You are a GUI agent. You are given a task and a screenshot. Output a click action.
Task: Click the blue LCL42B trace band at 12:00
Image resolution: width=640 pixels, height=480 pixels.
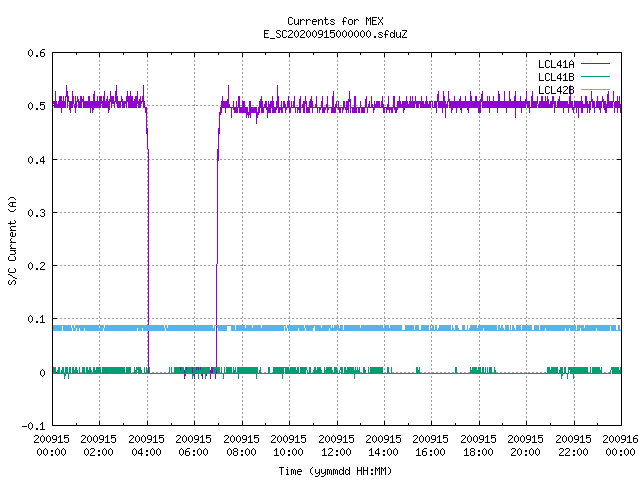tap(337, 328)
